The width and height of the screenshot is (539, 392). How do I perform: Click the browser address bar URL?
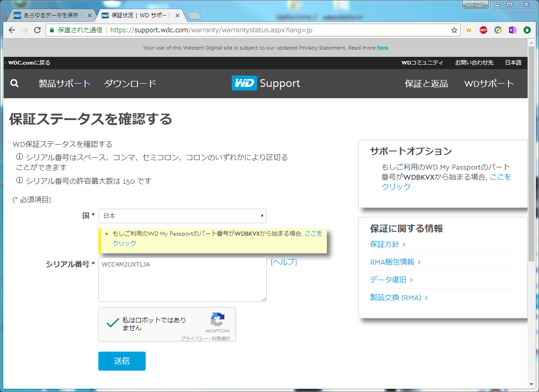point(211,30)
